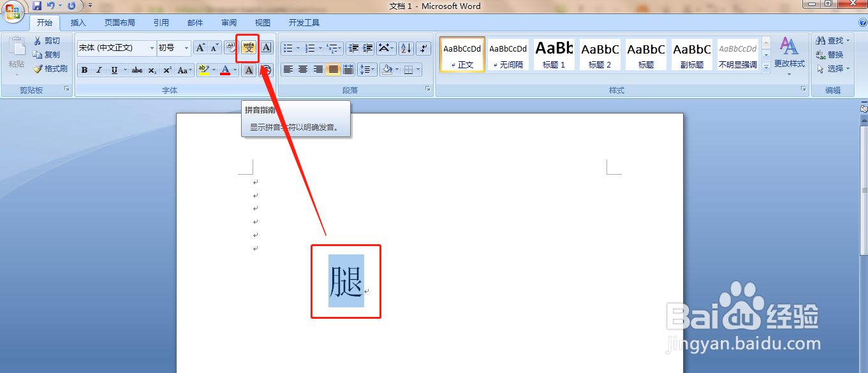868x373 pixels.
Task: Align text left
Action: pyautogui.click(x=288, y=69)
